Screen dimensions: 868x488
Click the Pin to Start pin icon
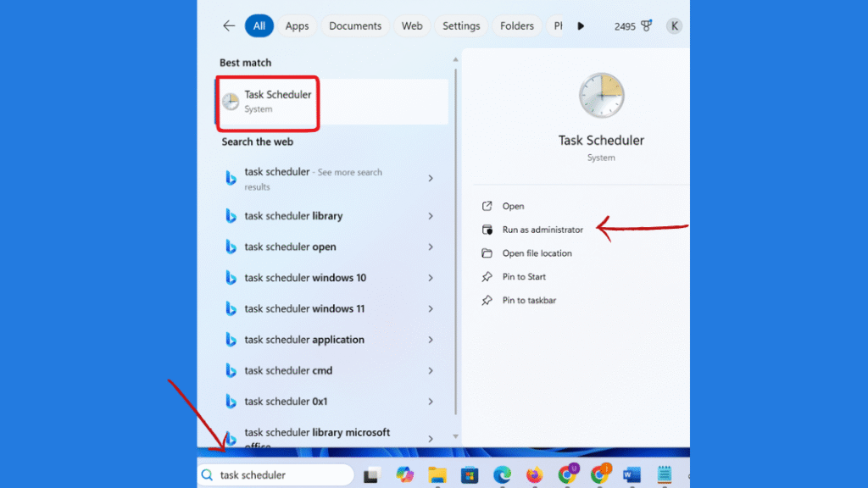487,277
